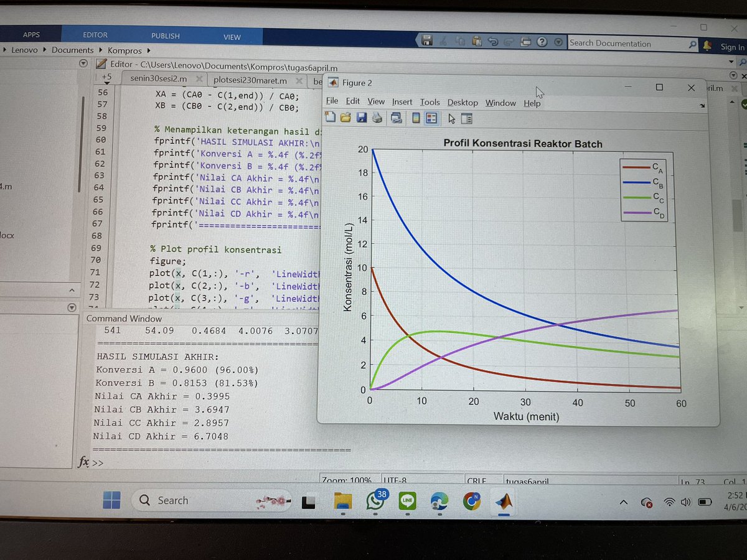Switch to the APPS ribbon tab
This screenshot has height=560, width=747.
click(x=31, y=35)
